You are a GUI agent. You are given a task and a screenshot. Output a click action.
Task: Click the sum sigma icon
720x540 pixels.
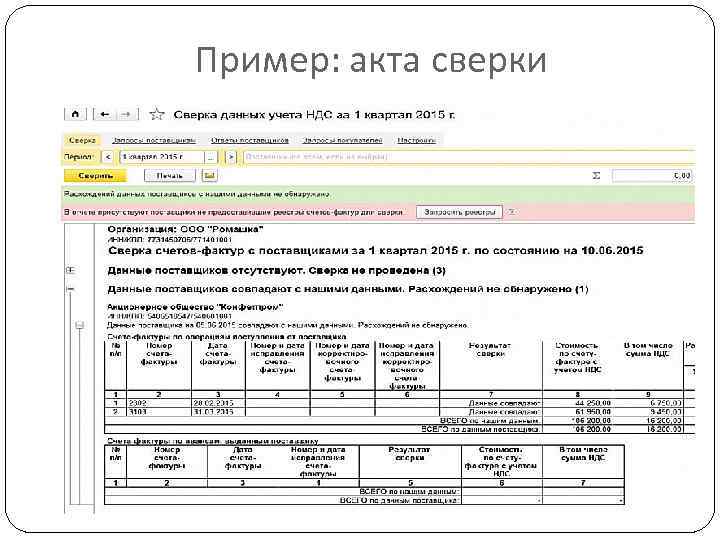[x=596, y=175]
